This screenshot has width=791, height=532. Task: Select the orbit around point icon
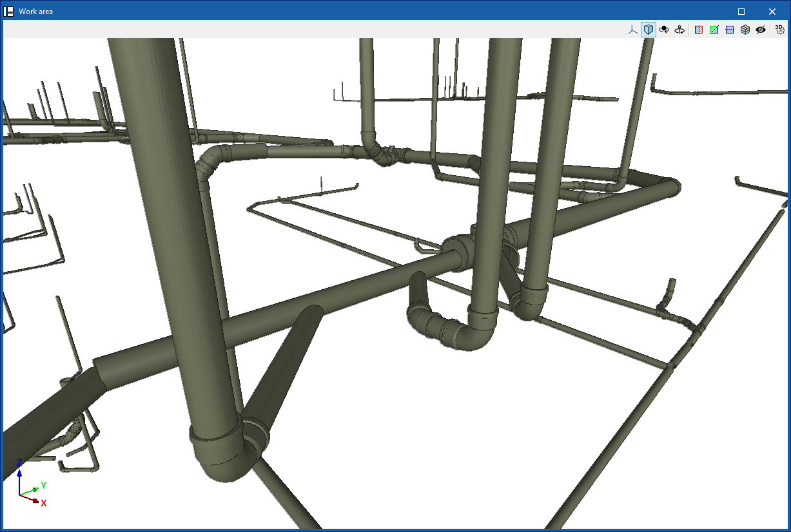(x=664, y=30)
